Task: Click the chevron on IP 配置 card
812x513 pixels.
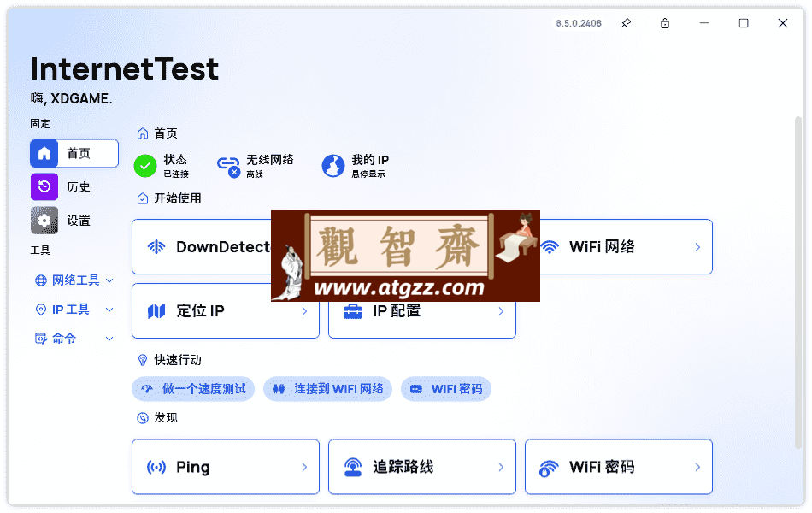Action: [x=501, y=311]
